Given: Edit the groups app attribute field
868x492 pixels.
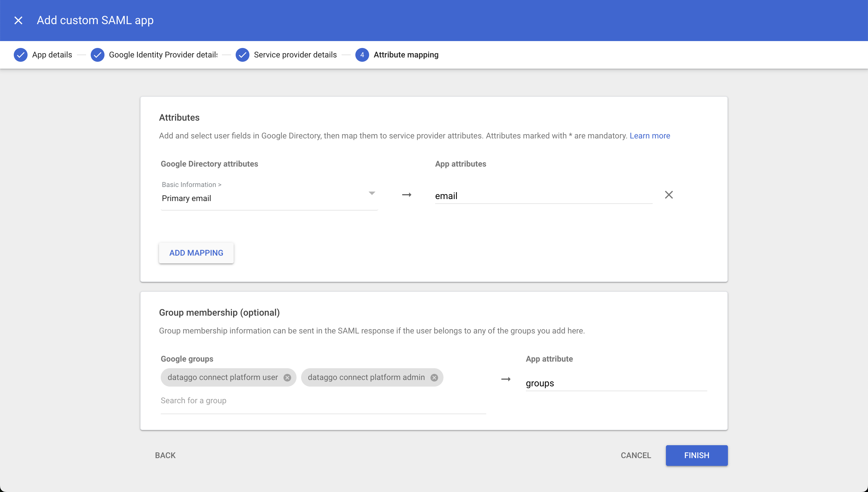Looking at the screenshot, I should 616,383.
